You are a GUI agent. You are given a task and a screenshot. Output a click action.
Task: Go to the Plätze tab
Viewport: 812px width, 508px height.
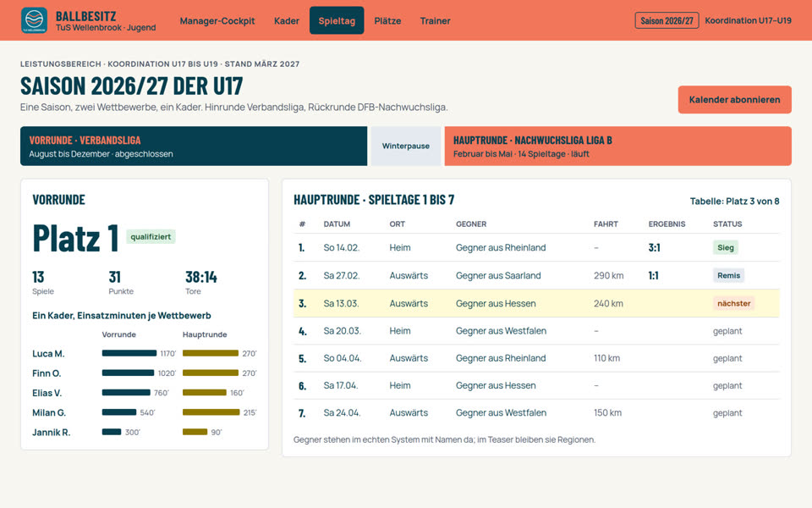pyautogui.click(x=387, y=20)
